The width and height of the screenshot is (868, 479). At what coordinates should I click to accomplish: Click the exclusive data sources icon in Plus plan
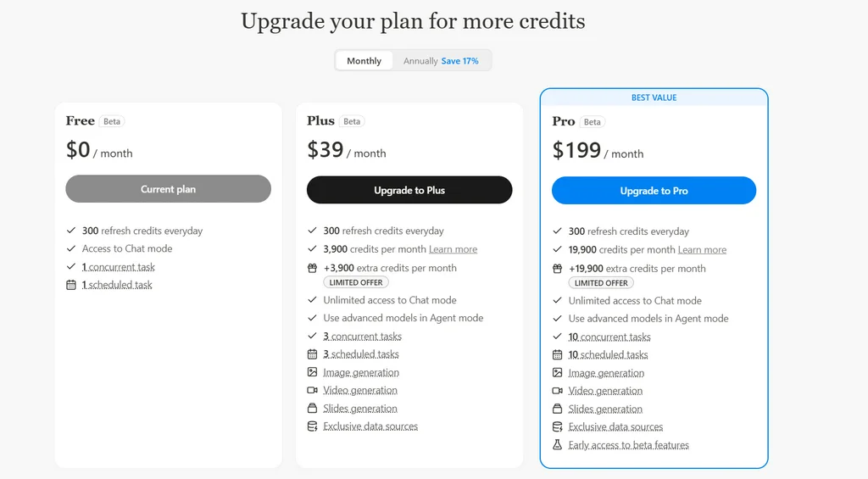point(312,426)
